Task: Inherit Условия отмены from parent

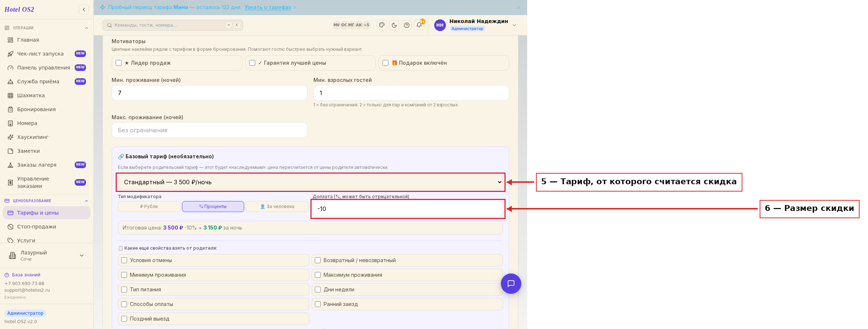Action: [x=124, y=260]
